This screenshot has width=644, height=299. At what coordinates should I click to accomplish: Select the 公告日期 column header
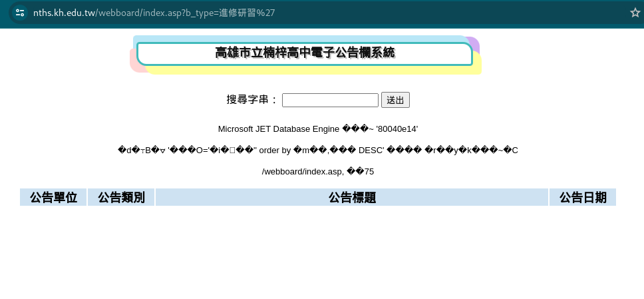[x=583, y=197]
